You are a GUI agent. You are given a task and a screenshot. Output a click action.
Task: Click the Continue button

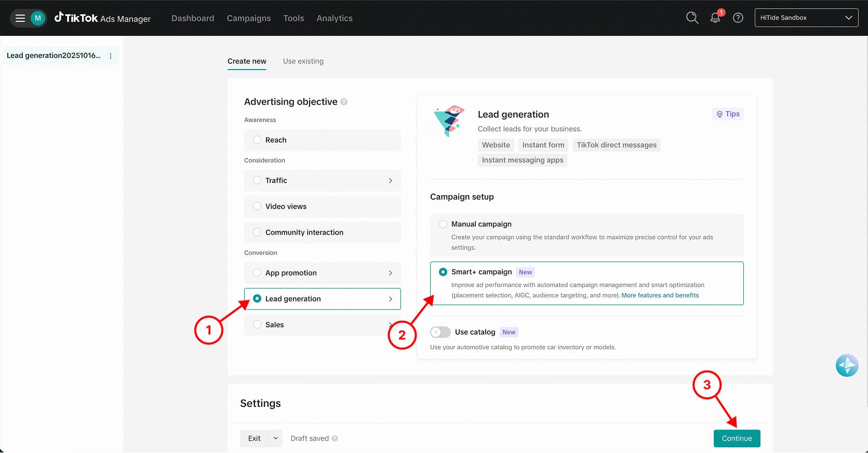coord(736,438)
